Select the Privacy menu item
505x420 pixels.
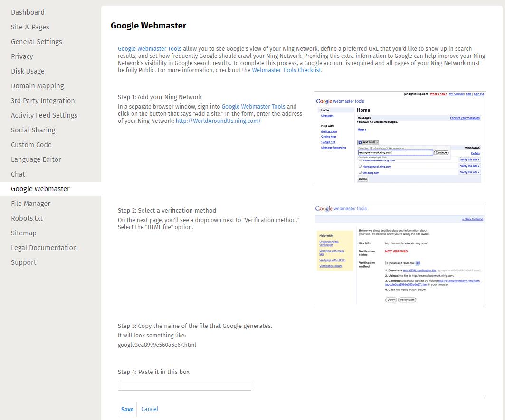click(x=22, y=56)
